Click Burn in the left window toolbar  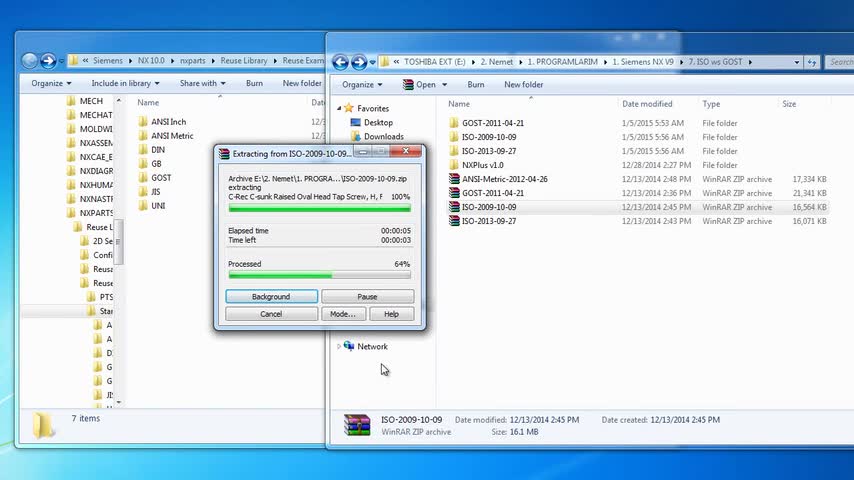click(x=254, y=83)
